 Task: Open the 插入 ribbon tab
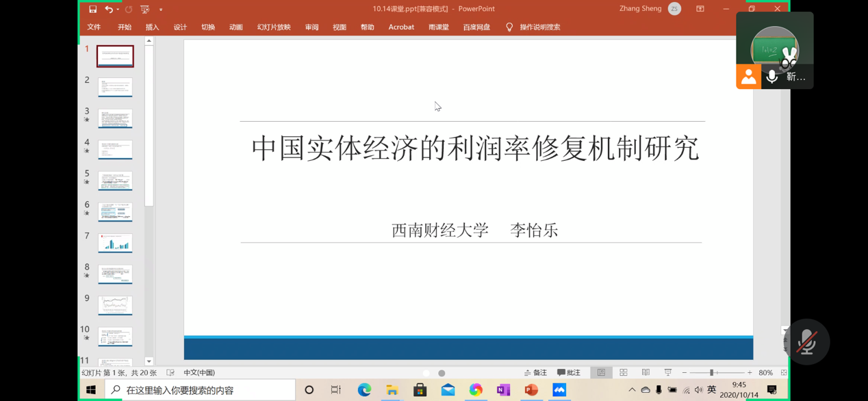point(152,27)
